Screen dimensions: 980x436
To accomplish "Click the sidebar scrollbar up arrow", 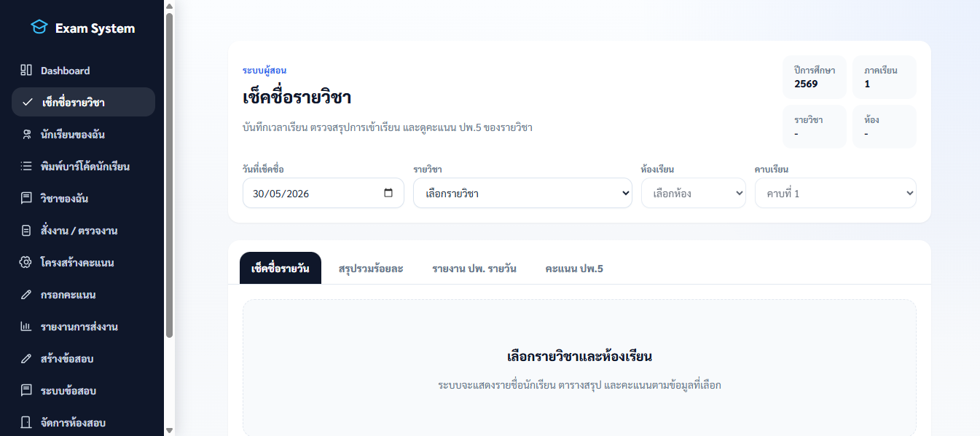I will (x=169, y=6).
